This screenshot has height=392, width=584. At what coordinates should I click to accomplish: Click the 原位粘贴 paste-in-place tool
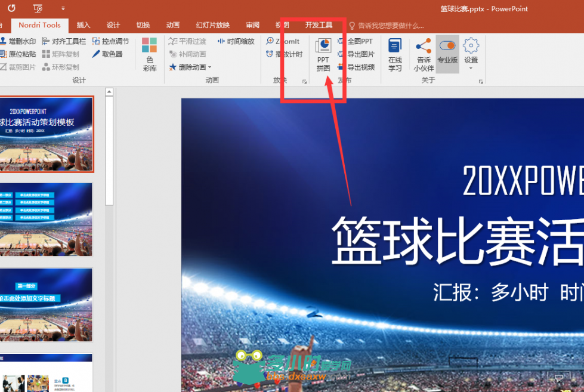18,54
